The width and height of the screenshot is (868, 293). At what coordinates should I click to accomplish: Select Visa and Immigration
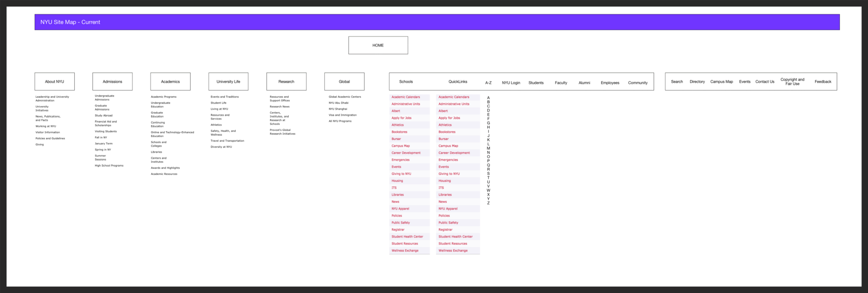(343, 115)
